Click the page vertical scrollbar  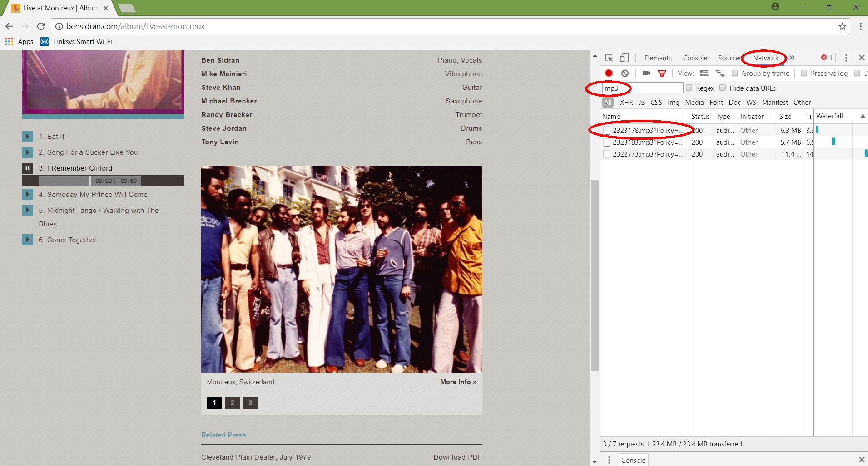click(x=595, y=275)
